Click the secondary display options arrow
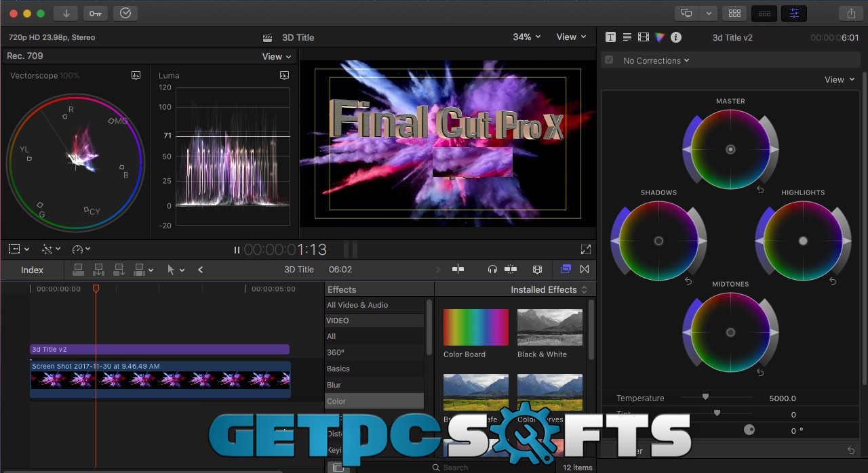Image resolution: width=868 pixels, height=473 pixels. tap(709, 13)
